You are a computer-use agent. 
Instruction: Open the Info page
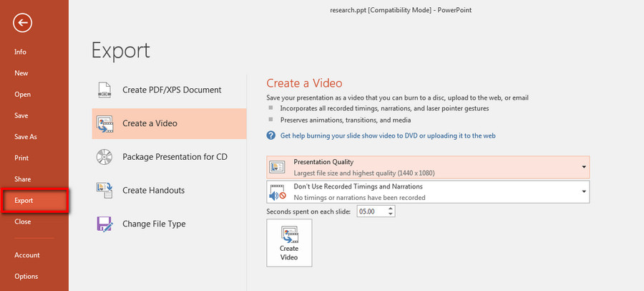coord(20,52)
